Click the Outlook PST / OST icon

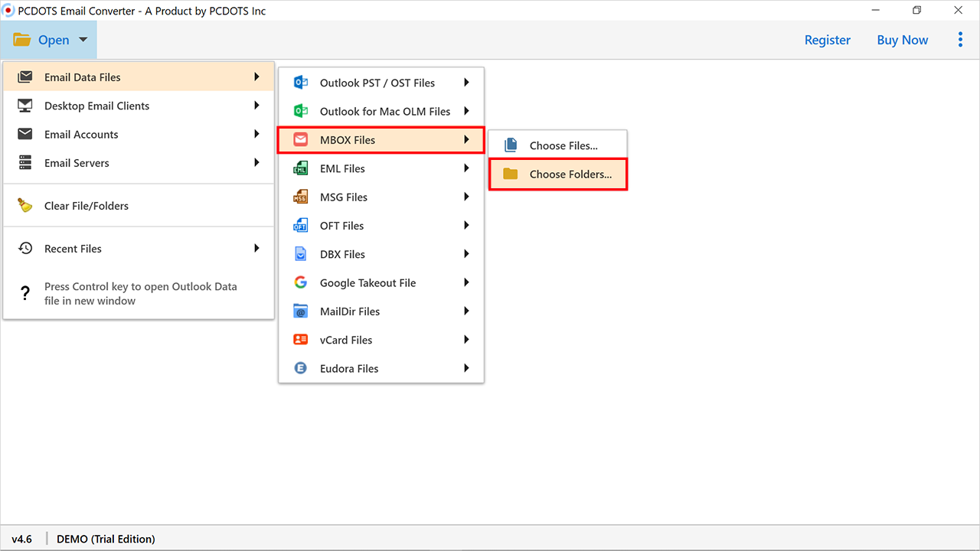(x=301, y=83)
